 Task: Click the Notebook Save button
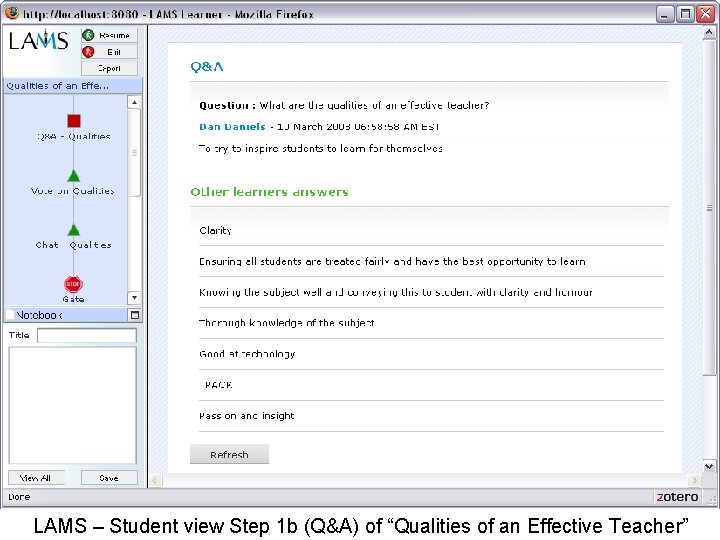pos(109,478)
